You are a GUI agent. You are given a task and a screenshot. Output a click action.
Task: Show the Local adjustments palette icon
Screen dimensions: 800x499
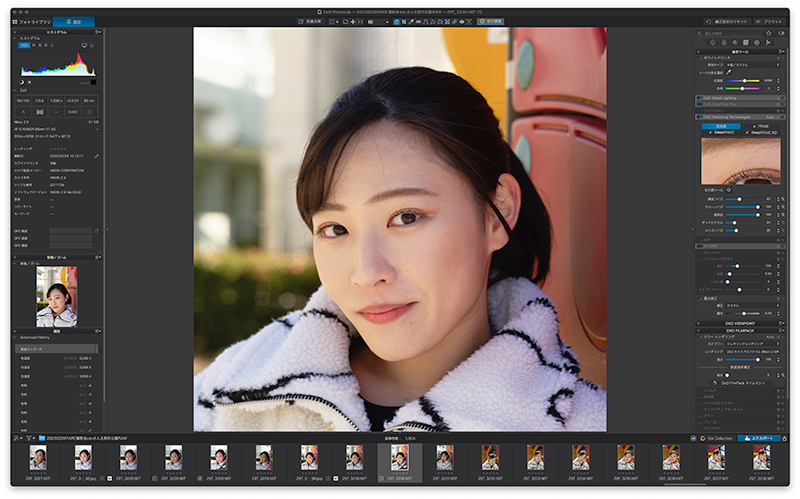757,42
